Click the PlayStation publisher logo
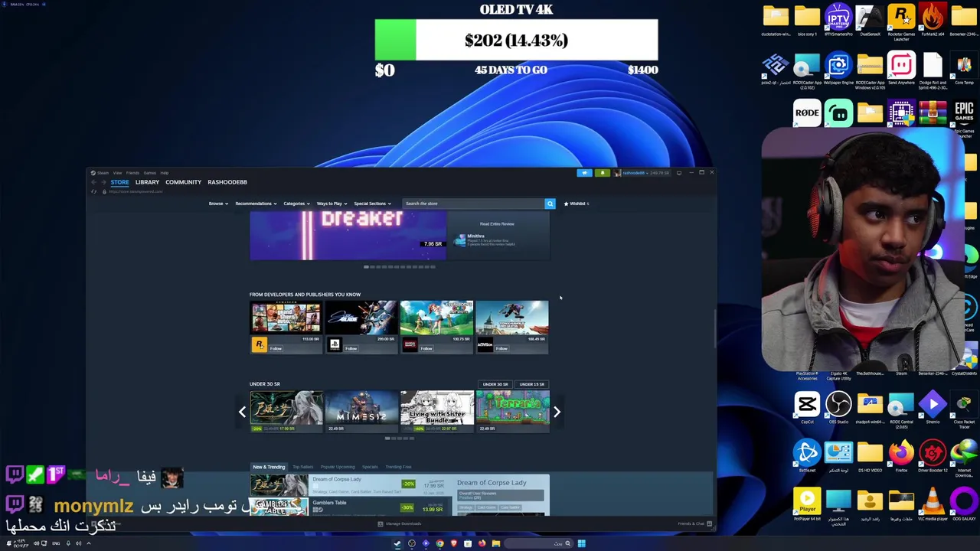Image resolution: width=980 pixels, height=551 pixels. 335,345
